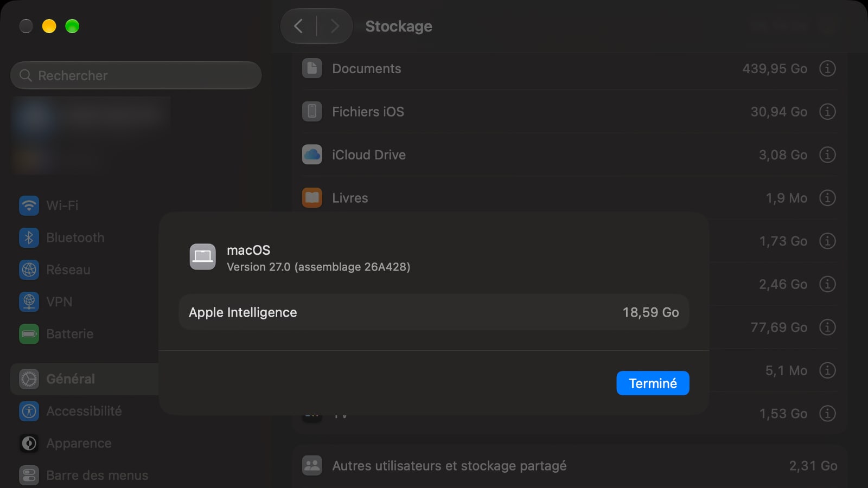Show info for Fichiers iOS

(x=827, y=112)
